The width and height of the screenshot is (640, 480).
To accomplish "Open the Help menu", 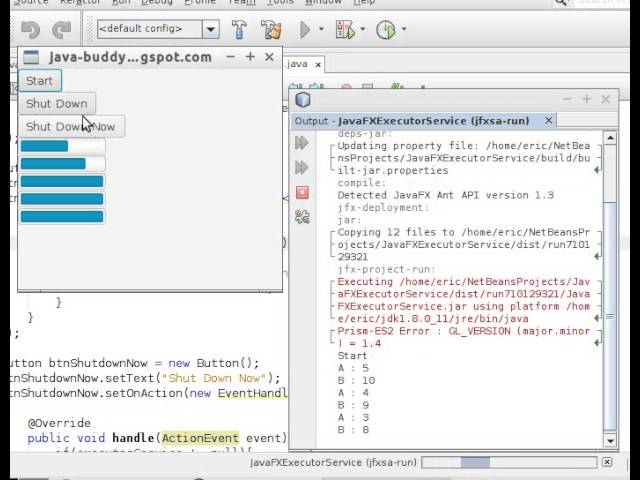I will (x=364, y=2).
